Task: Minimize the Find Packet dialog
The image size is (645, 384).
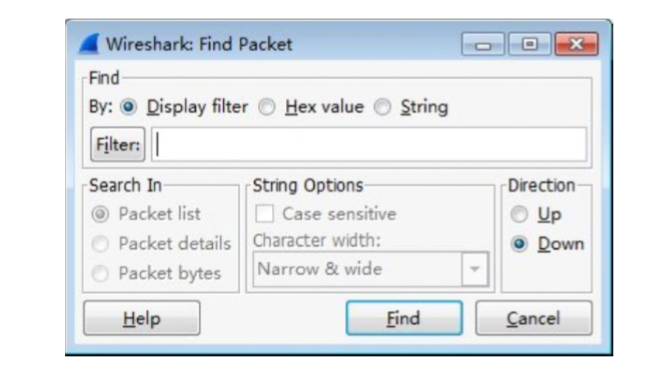Action: pos(483,44)
